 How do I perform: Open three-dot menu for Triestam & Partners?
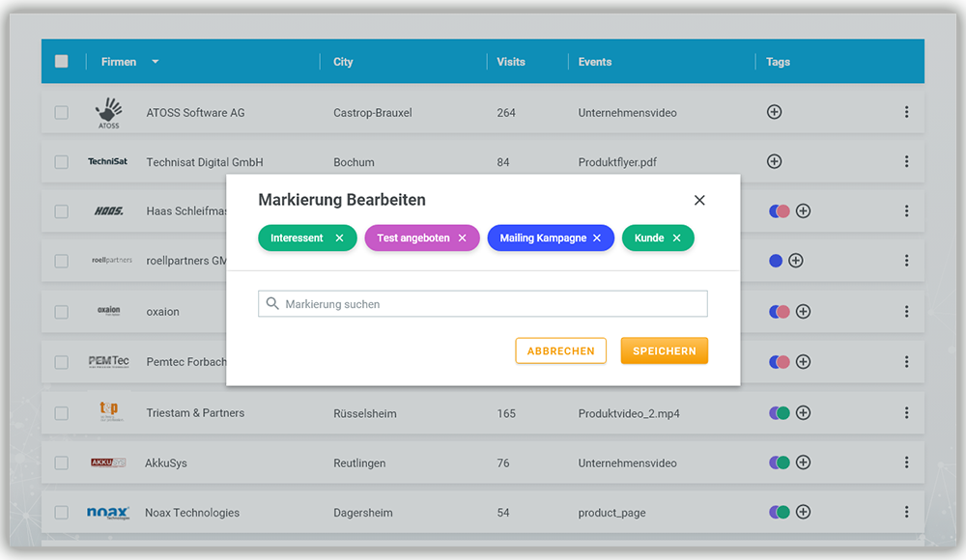pyautogui.click(x=906, y=412)
